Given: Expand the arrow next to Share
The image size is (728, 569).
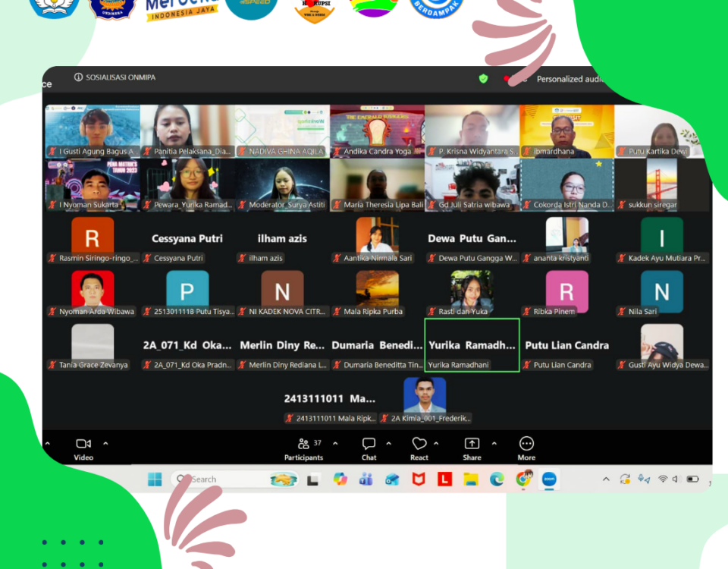Looking at the screenshot, I should click(494, 444).
